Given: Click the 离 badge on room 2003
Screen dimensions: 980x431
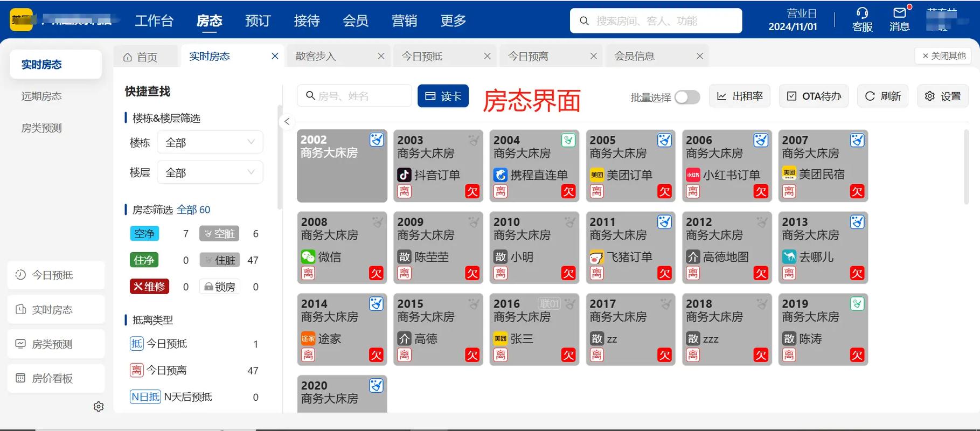Looking at the screenshot, I should [404, 191].
